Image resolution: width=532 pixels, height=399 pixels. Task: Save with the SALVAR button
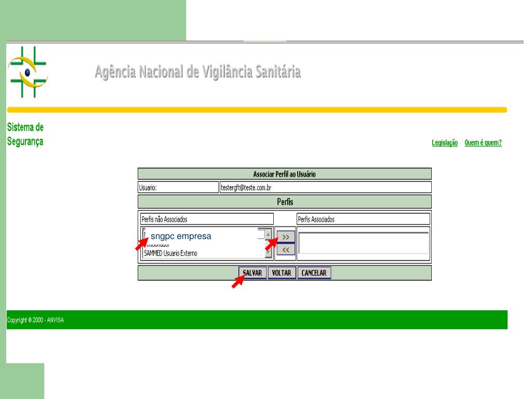(252, 273)
